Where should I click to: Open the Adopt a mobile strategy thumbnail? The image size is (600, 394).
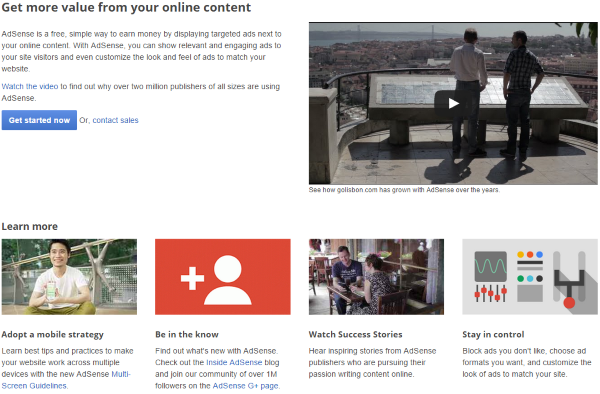(x=69, y=277)
